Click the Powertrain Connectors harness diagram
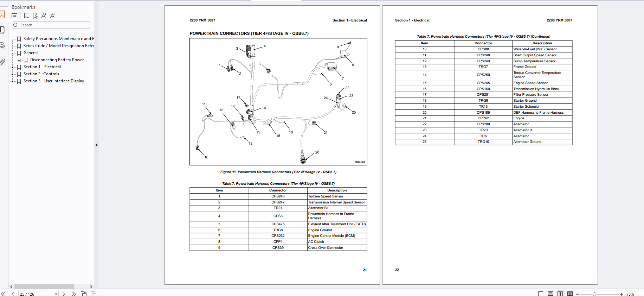The width and height of the screenshot is (644, 296). tap(278, 102)
